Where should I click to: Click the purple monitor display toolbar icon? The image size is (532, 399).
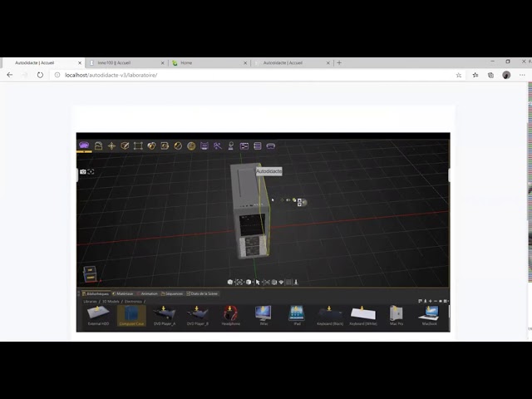coord(204,146)
